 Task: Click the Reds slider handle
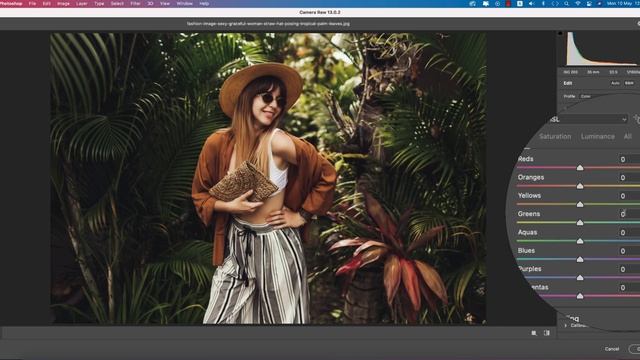(580, 168)
